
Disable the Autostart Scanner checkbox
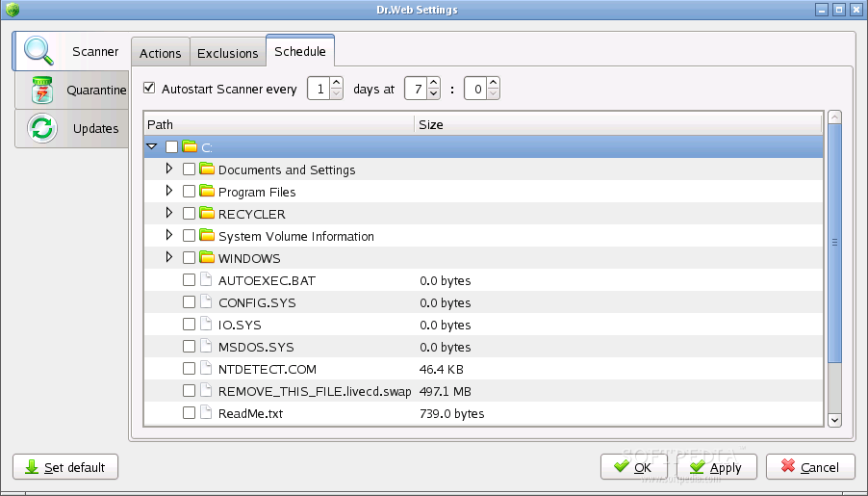point(149,88)
